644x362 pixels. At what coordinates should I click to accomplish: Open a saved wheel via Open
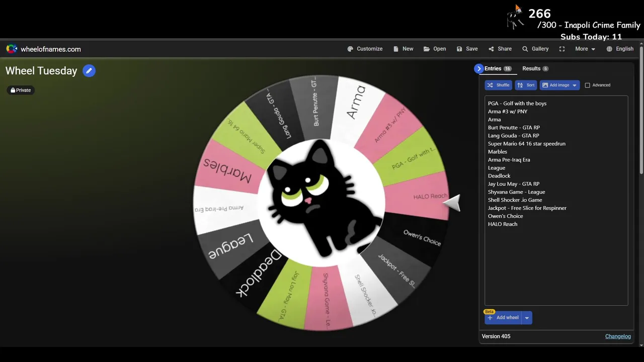[435, 49]
